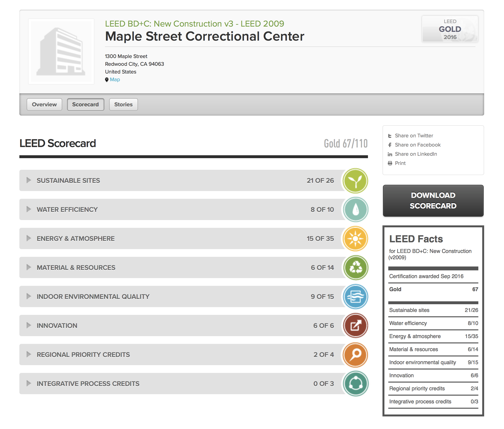Click the Energy & Atmosphere sun icon
This screenshot has height=429, width=504.
(x=355, y=239)
